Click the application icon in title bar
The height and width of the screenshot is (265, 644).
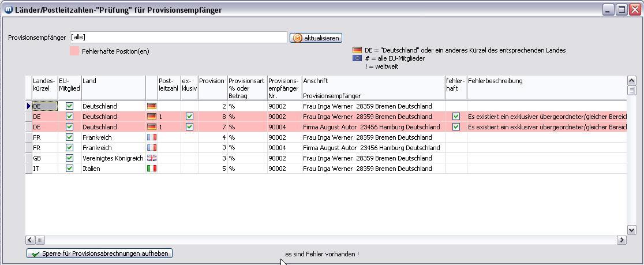point(8,10)
